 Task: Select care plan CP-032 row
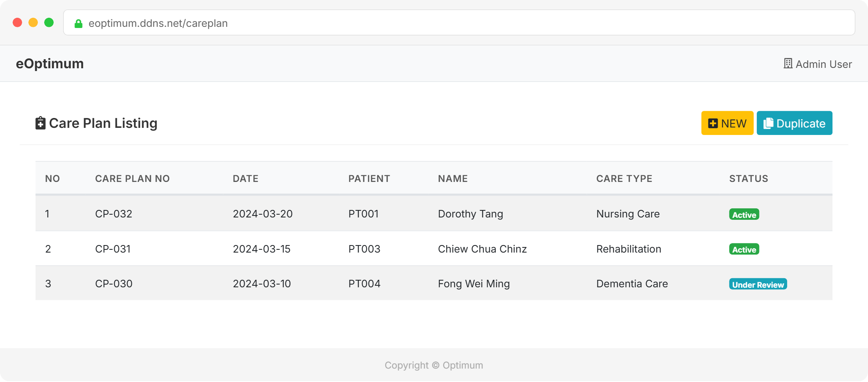(x=114, y=214)
